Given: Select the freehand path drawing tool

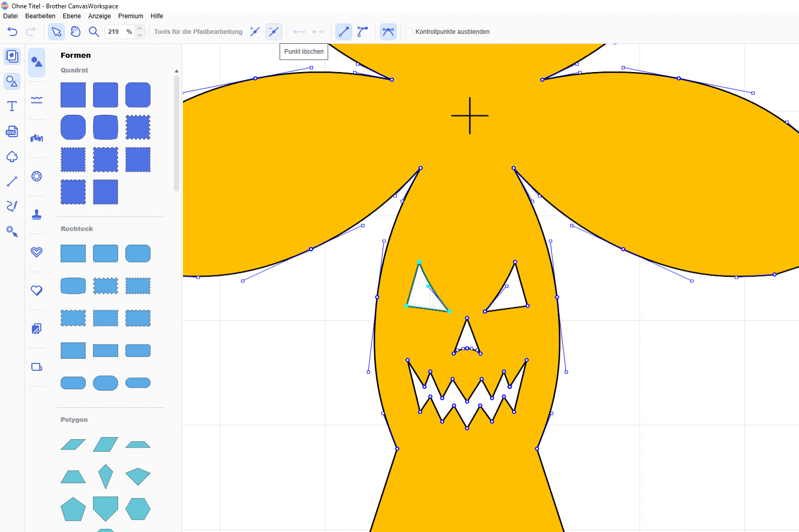Looking at the screenshot, I should point(12,206).
